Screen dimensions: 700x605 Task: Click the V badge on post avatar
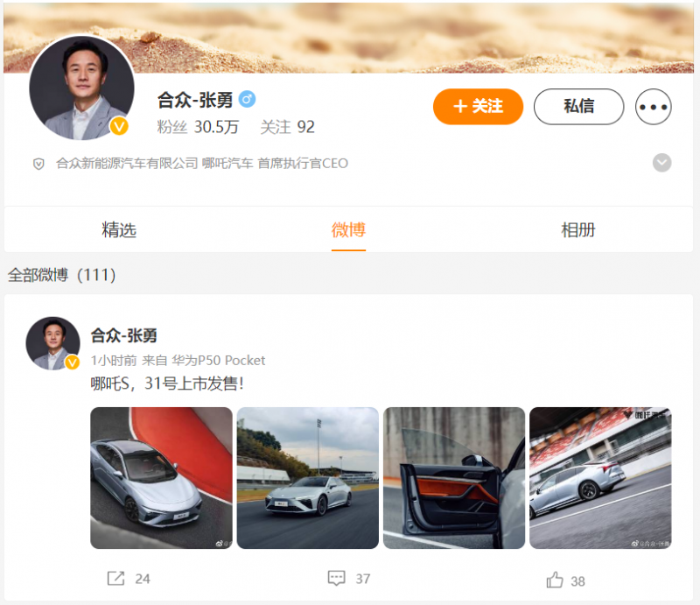click(72, 362)
